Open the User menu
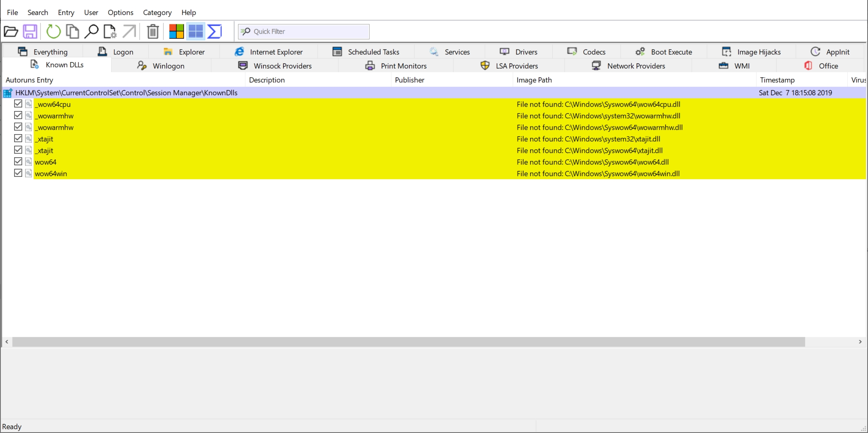This screenshot has width=868, height=433. point(91,12)
